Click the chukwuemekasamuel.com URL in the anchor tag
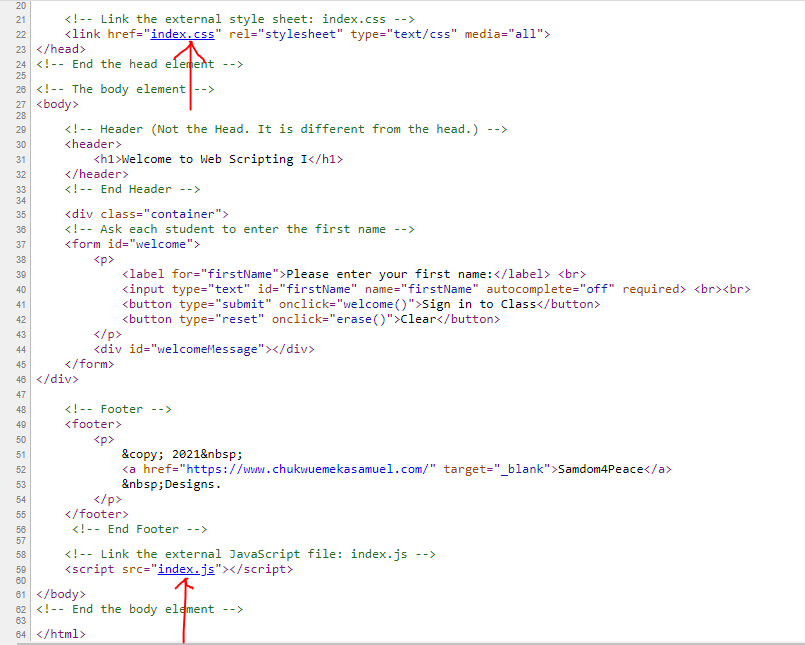The height and width of the screenshot is (645, 805). click(307, 469)
